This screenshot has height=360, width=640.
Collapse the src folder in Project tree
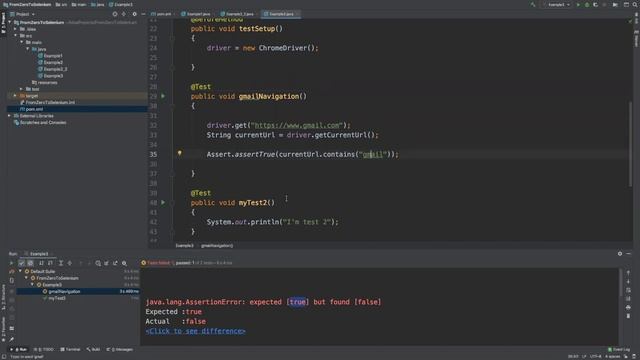[x=16, y=36]
